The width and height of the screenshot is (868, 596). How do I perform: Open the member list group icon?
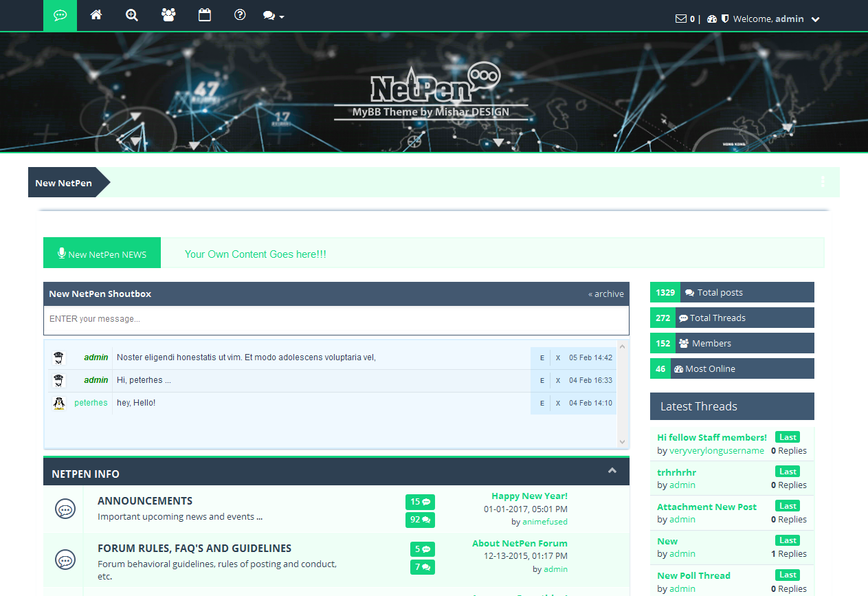[168, 15]
